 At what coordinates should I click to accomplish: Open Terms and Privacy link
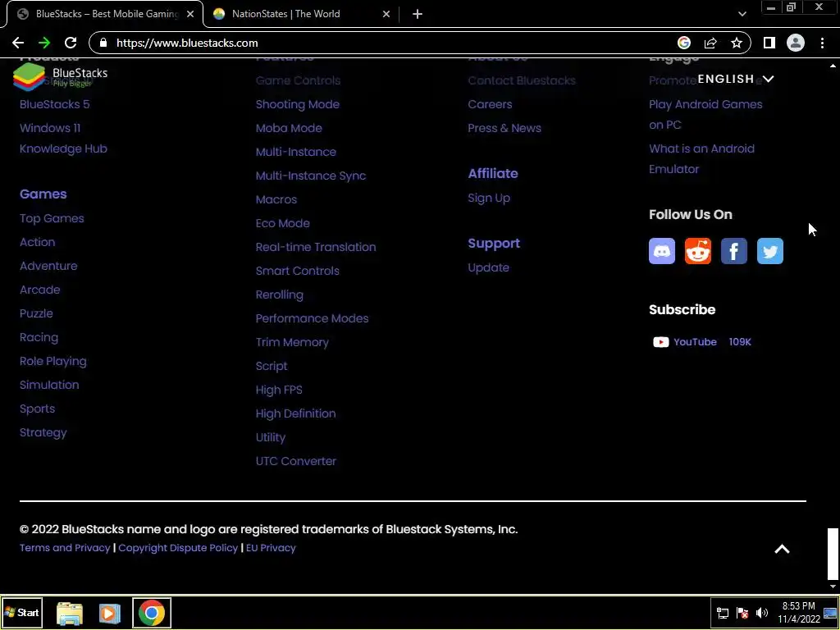[65, 548]
